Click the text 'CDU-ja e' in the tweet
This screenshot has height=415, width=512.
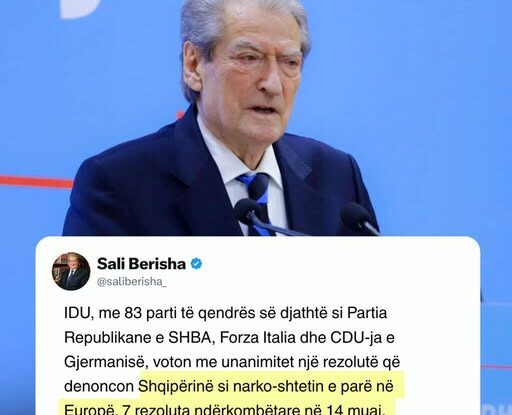click(x=363, y=338)
